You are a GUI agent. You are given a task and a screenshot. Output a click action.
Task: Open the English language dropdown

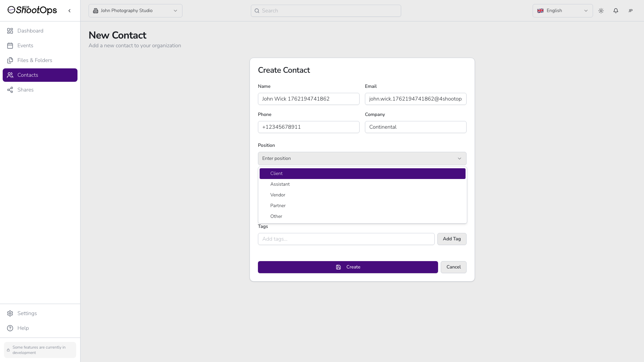tap(562, 11)
